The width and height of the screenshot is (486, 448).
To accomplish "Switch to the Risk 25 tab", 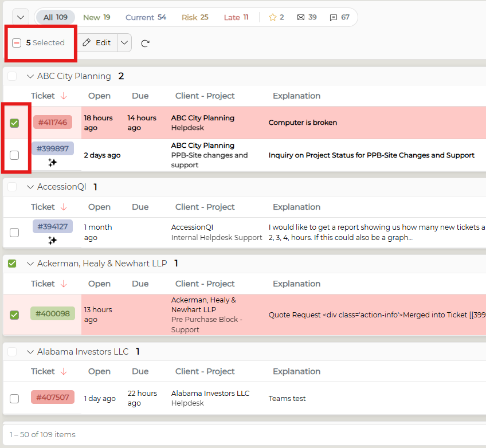I will (195, 17).
